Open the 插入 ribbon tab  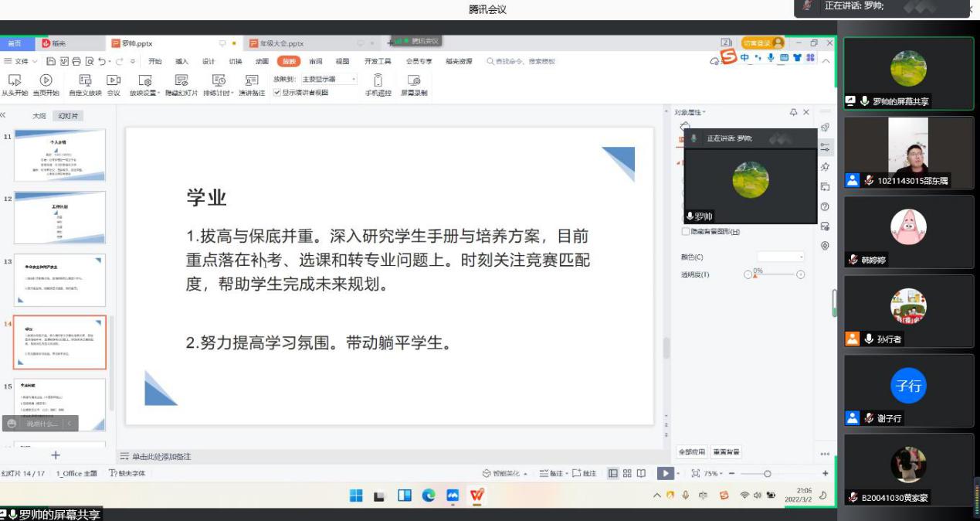181,61
